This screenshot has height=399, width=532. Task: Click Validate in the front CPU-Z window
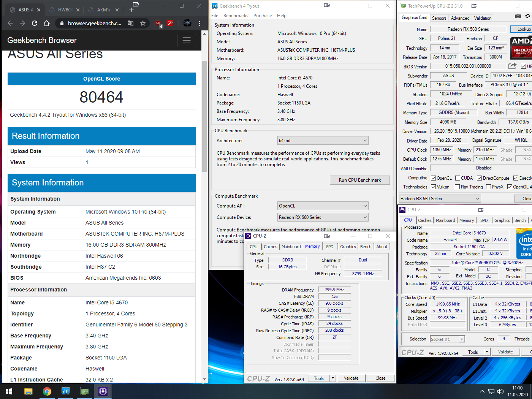[x=351, y=378]
